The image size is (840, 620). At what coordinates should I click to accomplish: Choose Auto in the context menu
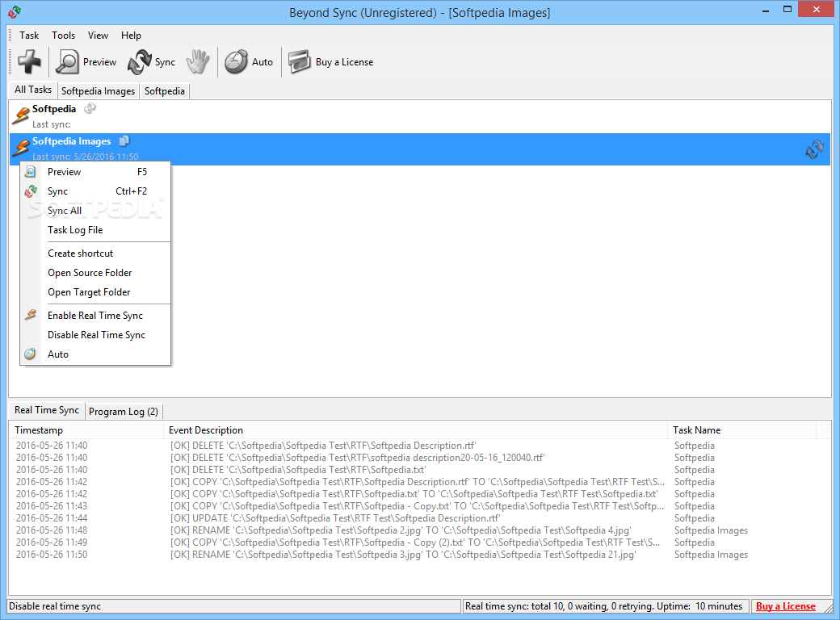point(95,354)
